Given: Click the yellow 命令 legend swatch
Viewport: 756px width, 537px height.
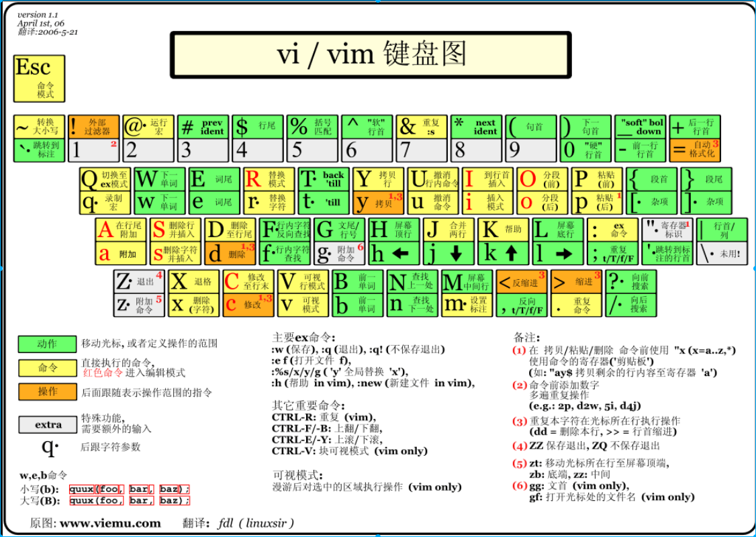Looking at the screenshot, I should (47, 367).
